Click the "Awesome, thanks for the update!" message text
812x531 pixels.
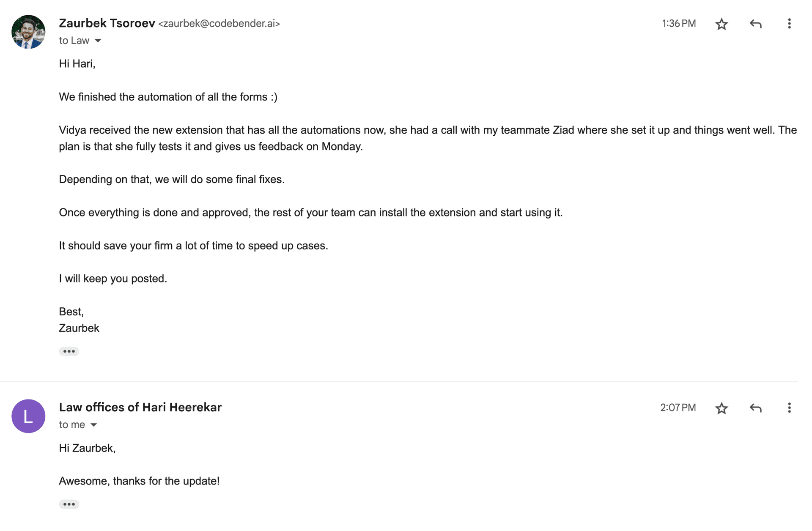click(x=139, y=481)
